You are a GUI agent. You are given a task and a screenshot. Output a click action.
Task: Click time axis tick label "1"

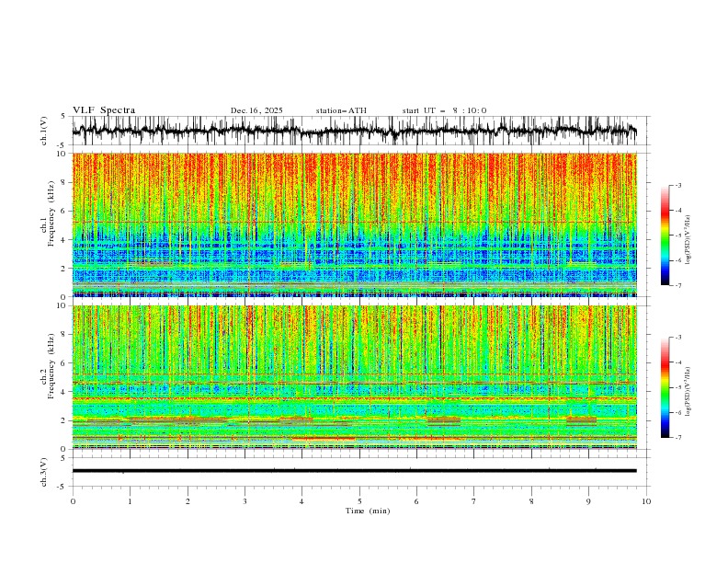(130, 501)
